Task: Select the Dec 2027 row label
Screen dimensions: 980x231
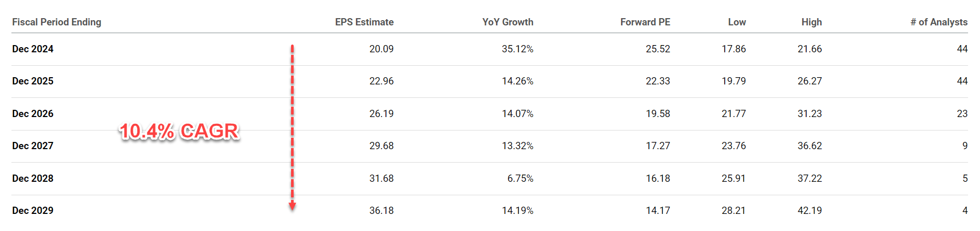Action: (33, 146)
